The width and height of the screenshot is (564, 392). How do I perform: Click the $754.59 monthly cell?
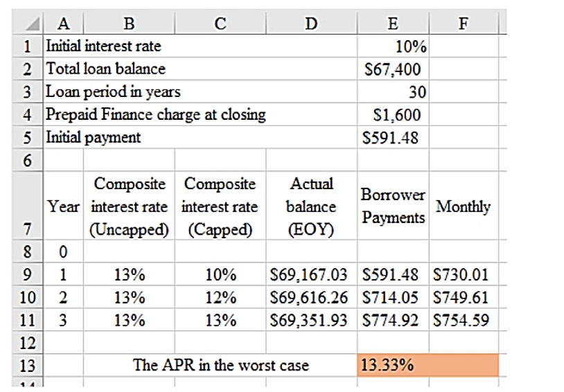pyautogui.click(x=462, y=321)
